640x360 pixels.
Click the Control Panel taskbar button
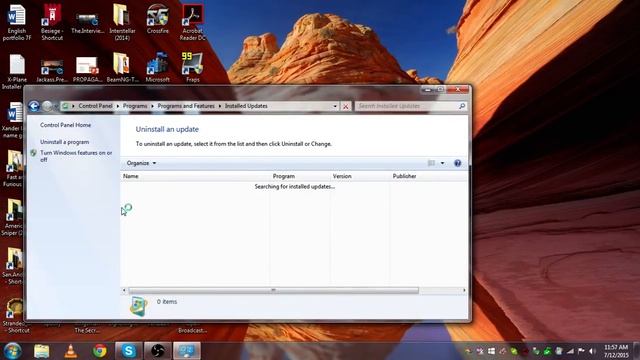187,351
